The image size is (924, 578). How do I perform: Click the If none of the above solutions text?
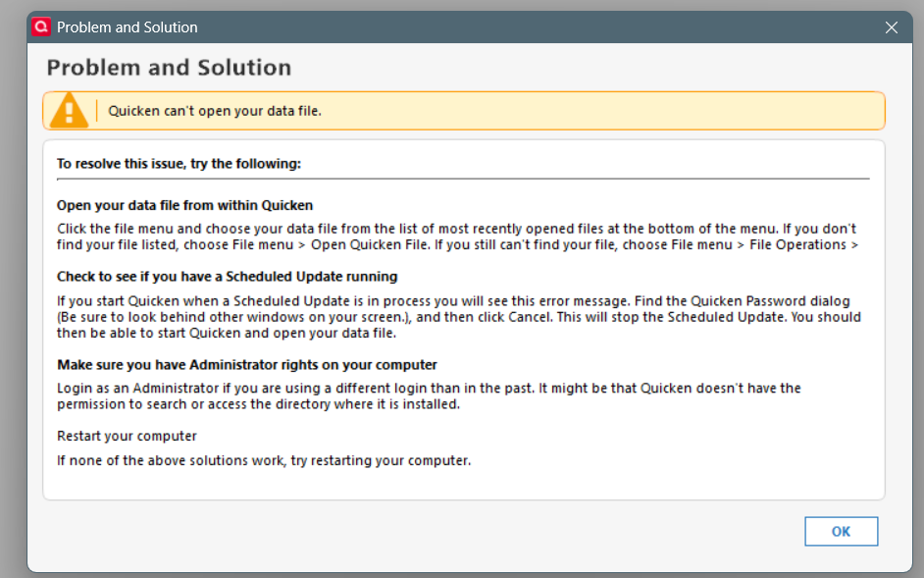(264, 460)
